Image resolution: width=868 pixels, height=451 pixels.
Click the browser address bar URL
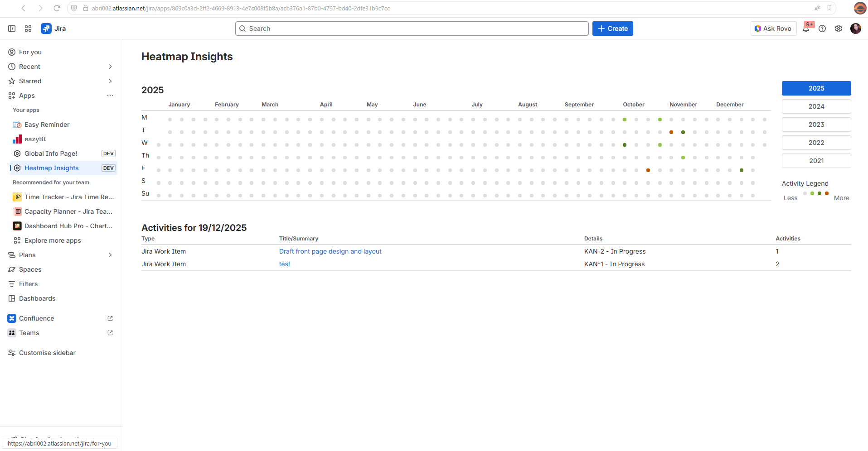241,8
